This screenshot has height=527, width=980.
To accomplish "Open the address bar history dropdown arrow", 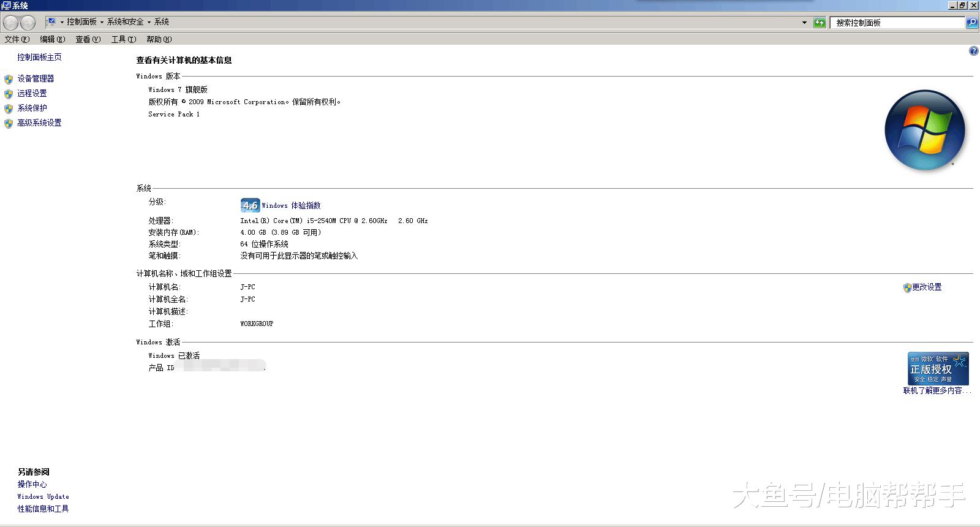I will (x=804, y=23).
